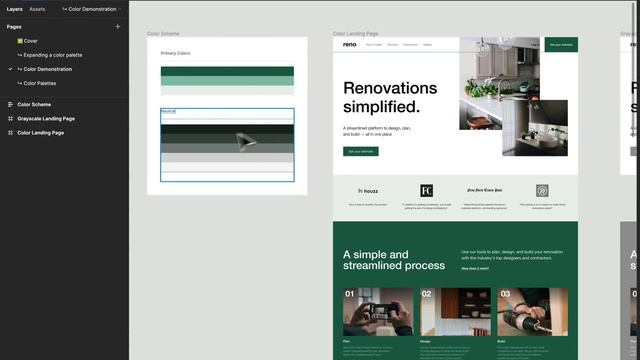Click the streamlined platform description text
Viewport: 640px width, 360px height.
pyautogui.click(x=377, y=131)
